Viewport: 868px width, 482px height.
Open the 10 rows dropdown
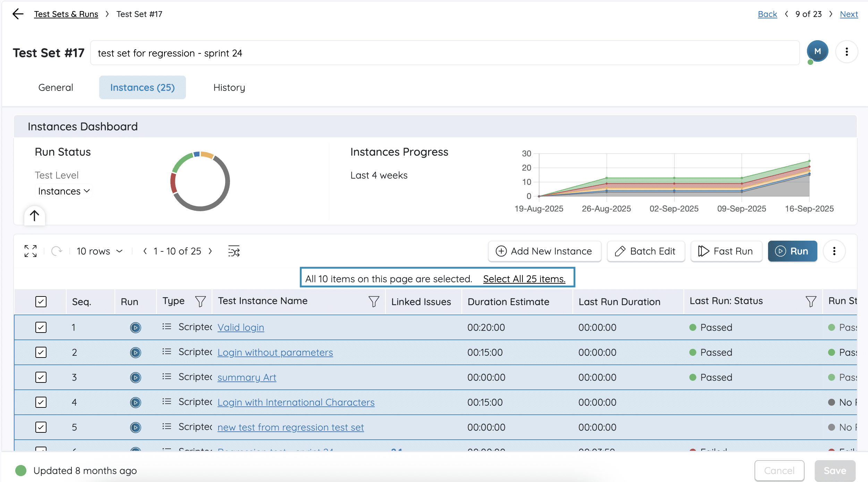[x=100, y=251]
